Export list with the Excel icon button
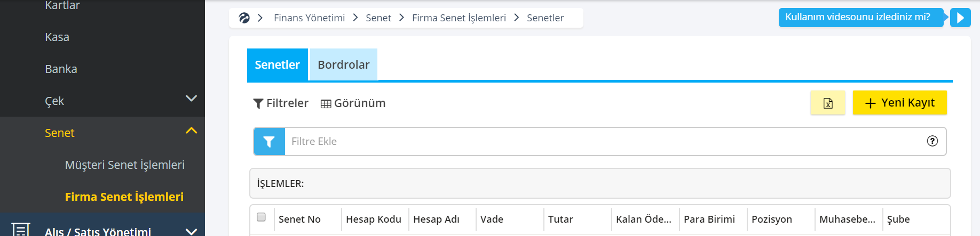This screenshot has height=236, width=980. [828, 103]
